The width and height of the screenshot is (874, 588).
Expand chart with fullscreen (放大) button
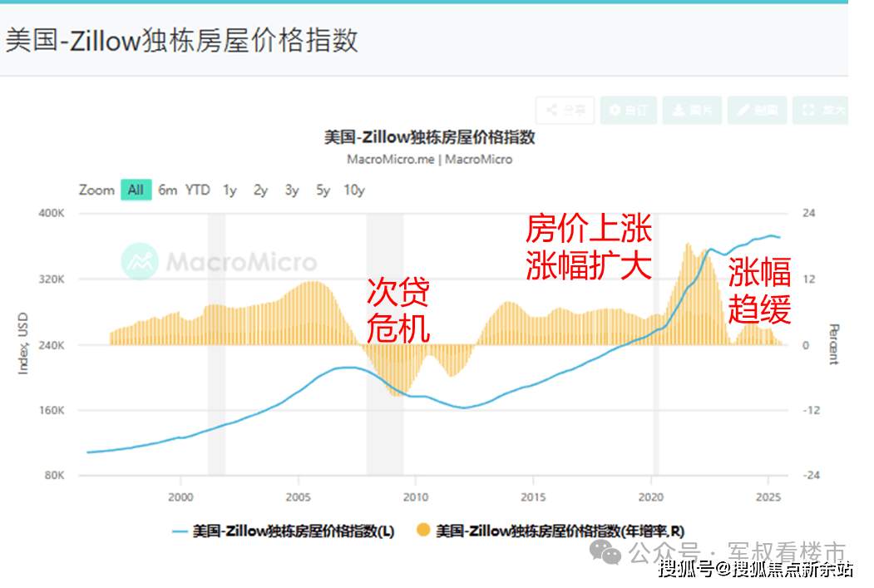tap(822, 110)
